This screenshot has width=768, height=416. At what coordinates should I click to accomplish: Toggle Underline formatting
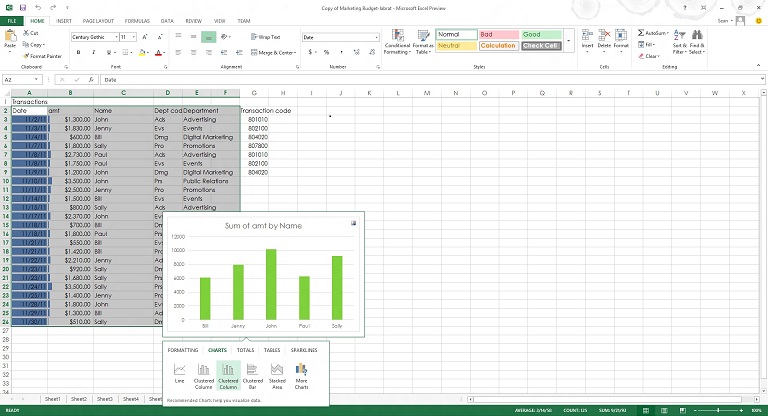tap(108, 52)
